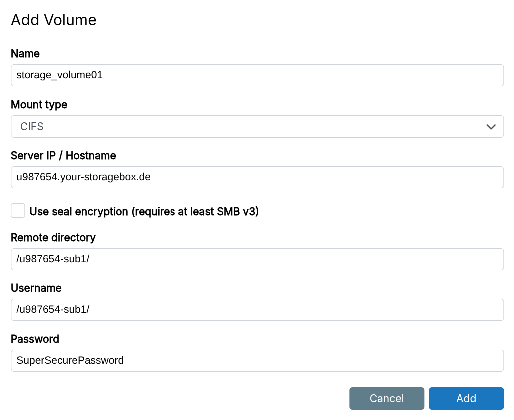Place cursor in the SuperSecurePassword text

coord(70,360)
